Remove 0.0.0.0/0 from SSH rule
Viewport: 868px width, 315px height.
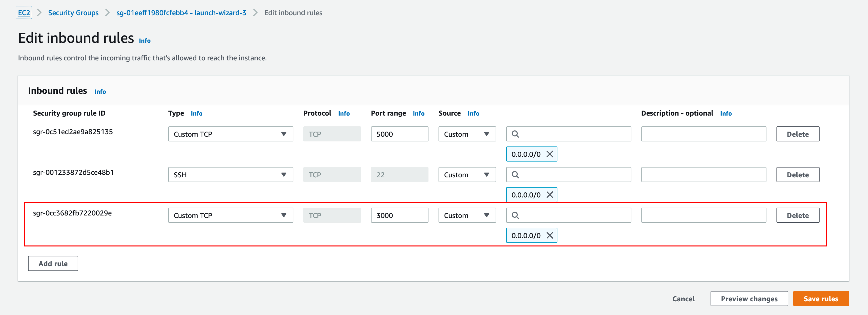tap(550, 195)
